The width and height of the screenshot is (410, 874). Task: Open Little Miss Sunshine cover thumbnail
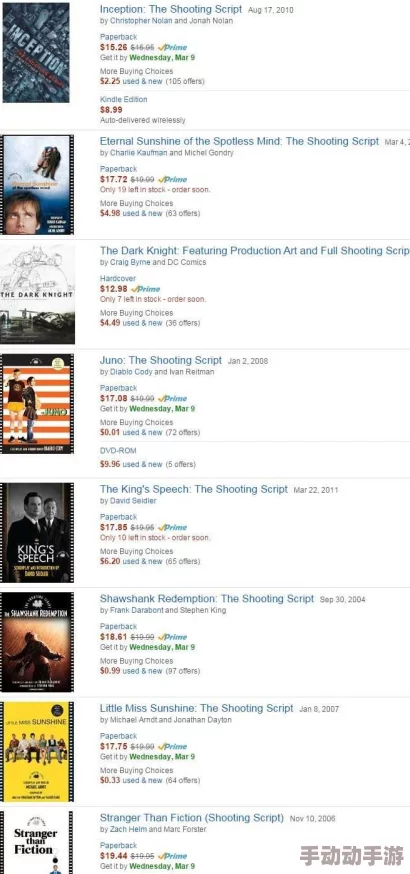pyautogui.click(x=37, y=752)
